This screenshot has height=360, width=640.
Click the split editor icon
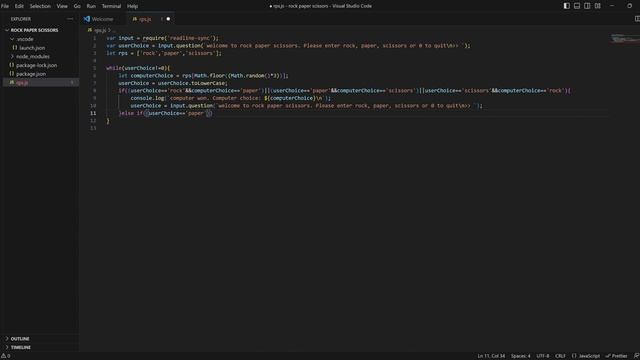637,19
